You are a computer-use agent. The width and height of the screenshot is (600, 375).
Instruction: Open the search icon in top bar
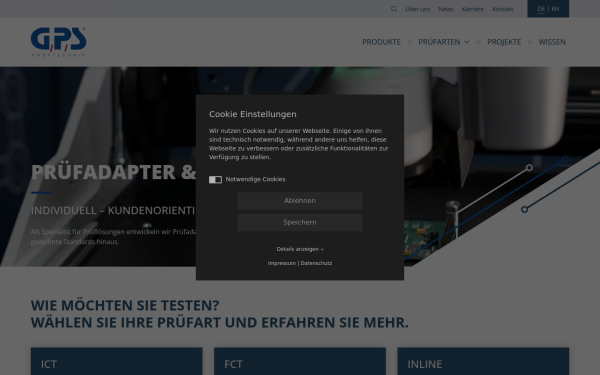394,9
